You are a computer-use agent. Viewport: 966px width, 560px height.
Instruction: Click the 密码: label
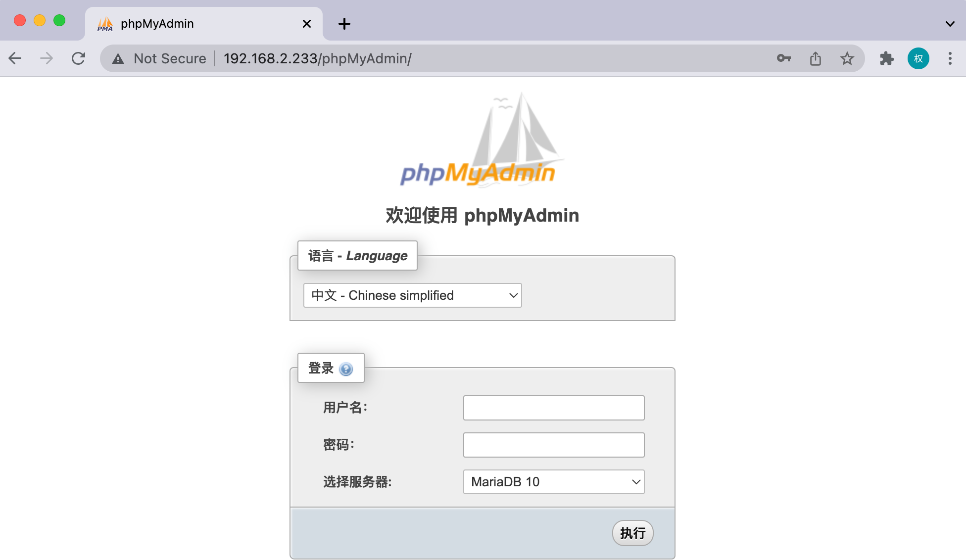click(339, 445)
